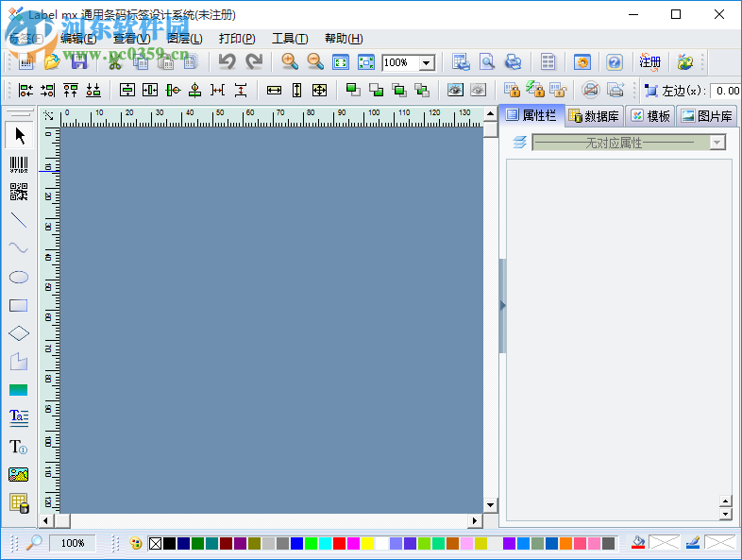Select the rectangle tool
Screen dimensions: 742x560
[19, 305]
